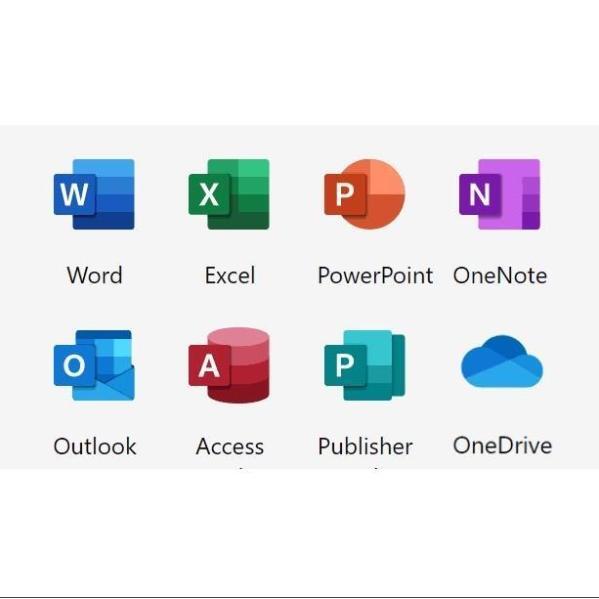This screenshot has height=599, width=599.
Task: Click the white W letter tile
Action: 74,194
